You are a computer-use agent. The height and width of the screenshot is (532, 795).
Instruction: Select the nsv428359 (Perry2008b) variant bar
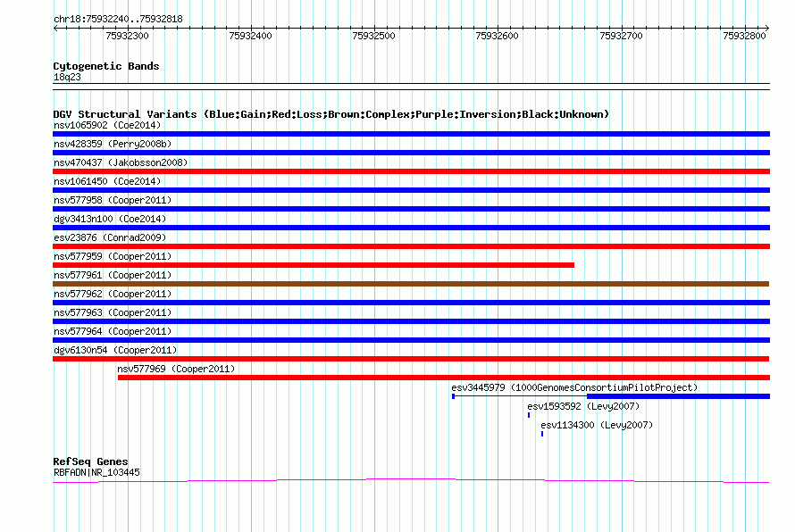click(x=411, y=153)
